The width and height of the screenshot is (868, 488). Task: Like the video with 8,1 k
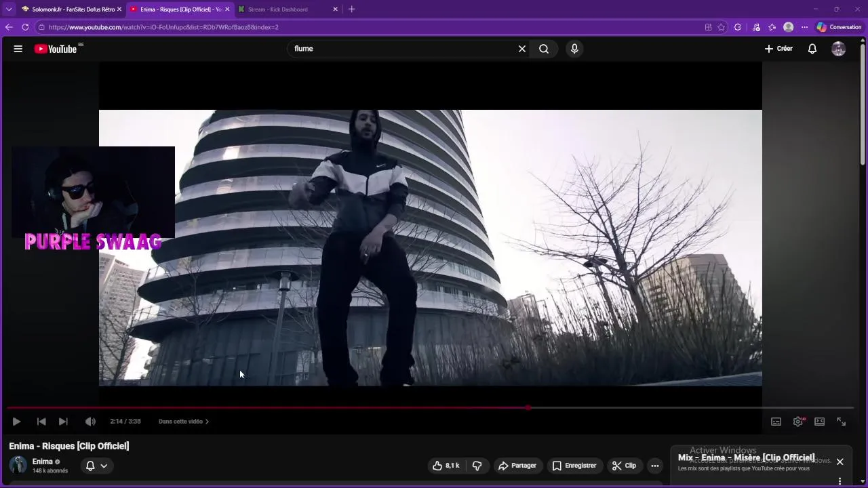coord(446,466)
